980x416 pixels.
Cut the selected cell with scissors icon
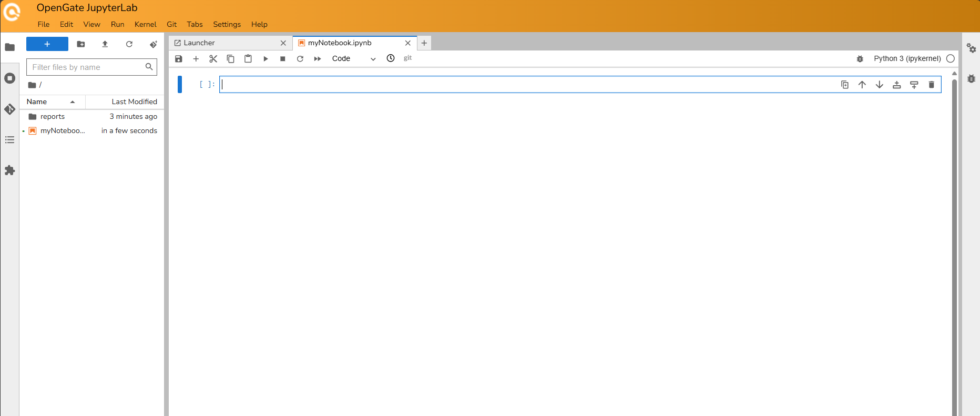[213, 59]
